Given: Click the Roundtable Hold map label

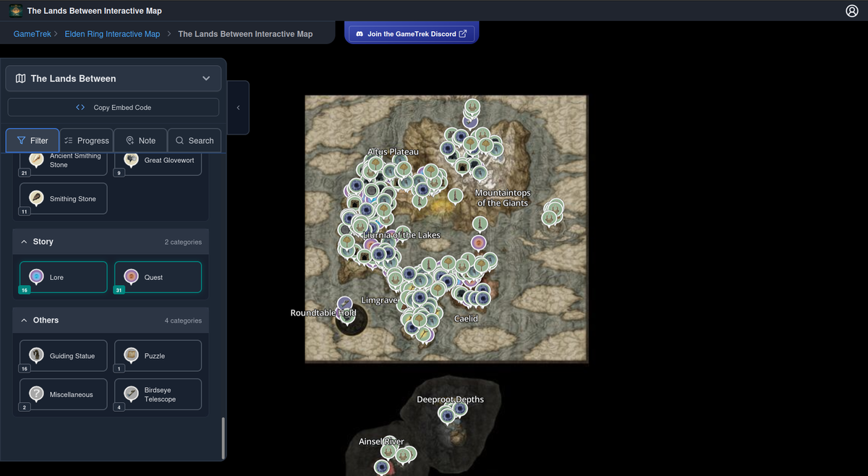Looking at the screenshot, I should tap(323, 313).
